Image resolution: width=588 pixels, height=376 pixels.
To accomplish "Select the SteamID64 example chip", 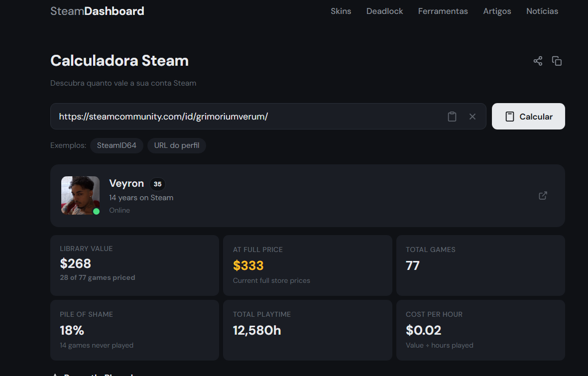I will pos(117,145).
